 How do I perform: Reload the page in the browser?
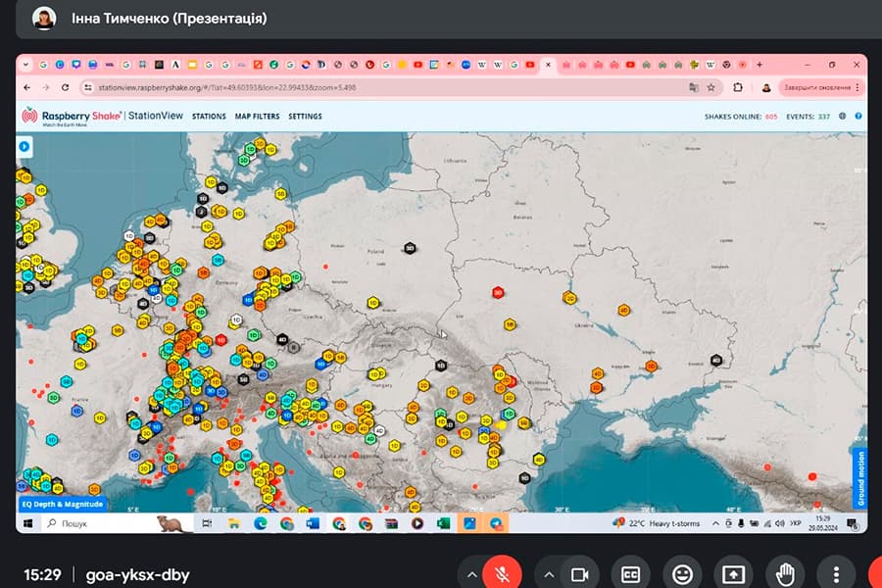(65, 87)
